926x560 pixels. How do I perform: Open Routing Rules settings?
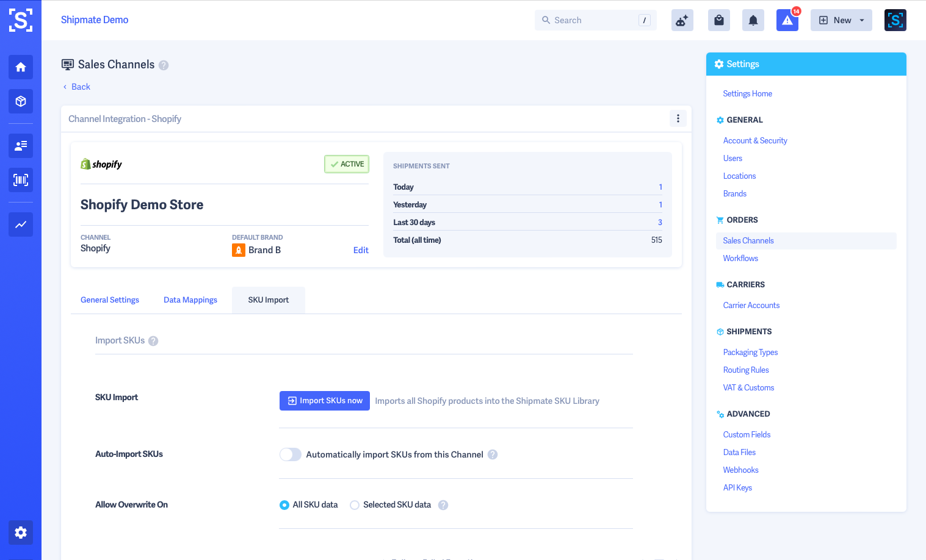[x=746, y=370]
